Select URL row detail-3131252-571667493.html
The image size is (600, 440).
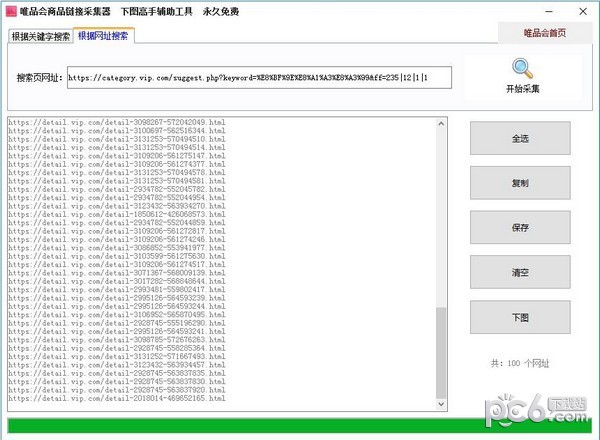click(x=117, y=357)
